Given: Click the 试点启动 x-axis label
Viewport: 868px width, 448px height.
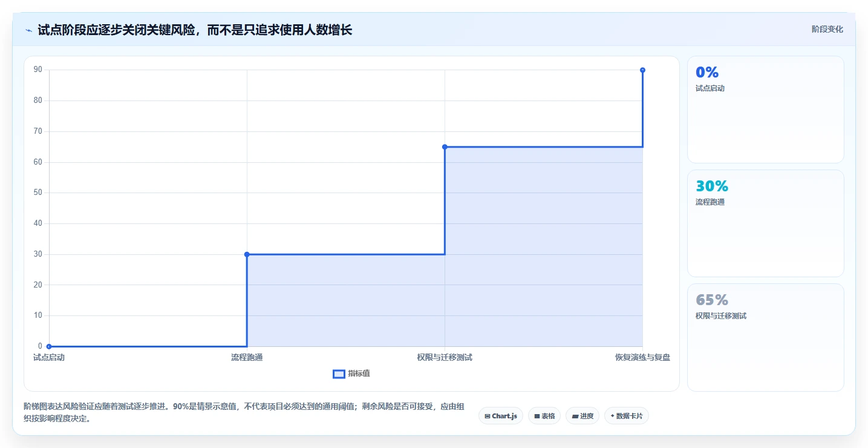Looking at the screenshot, I should (x=49, y=358).
